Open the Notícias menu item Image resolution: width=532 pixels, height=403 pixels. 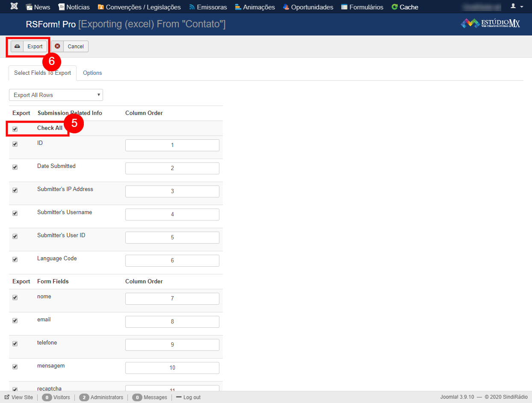[74, 7]
